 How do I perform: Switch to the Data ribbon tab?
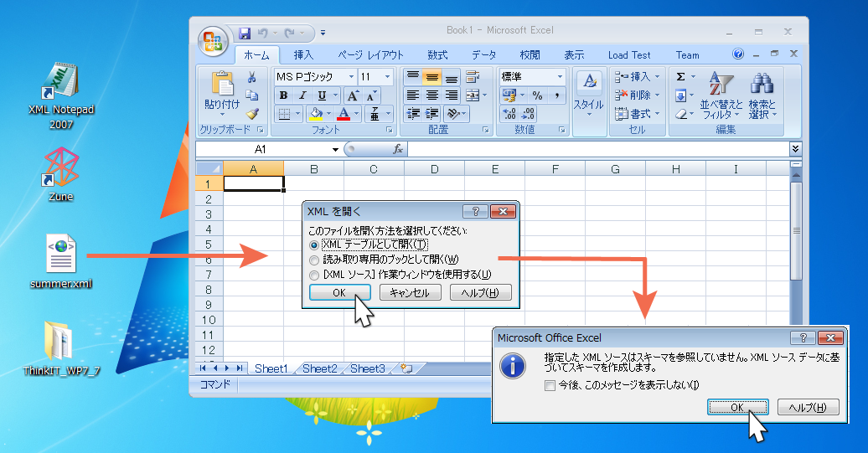click(483, 54)
